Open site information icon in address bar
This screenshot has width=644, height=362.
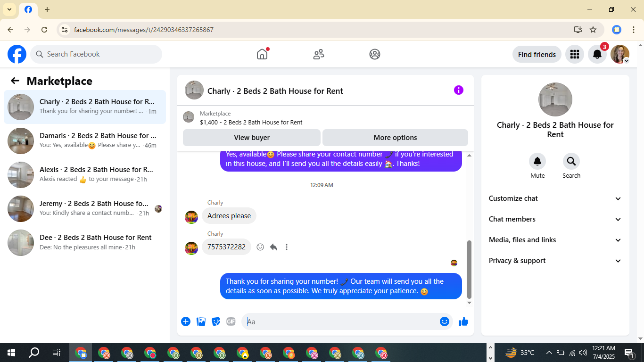click(65, 30)
